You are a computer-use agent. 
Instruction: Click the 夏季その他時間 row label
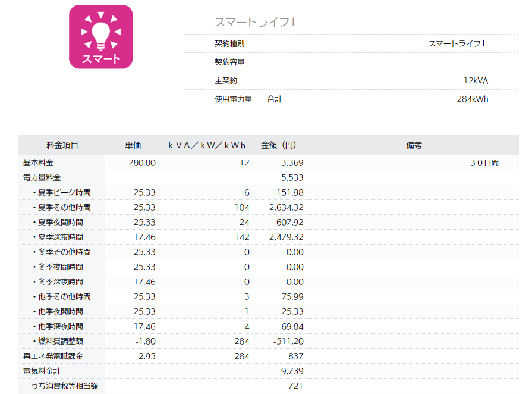[62, 208]
